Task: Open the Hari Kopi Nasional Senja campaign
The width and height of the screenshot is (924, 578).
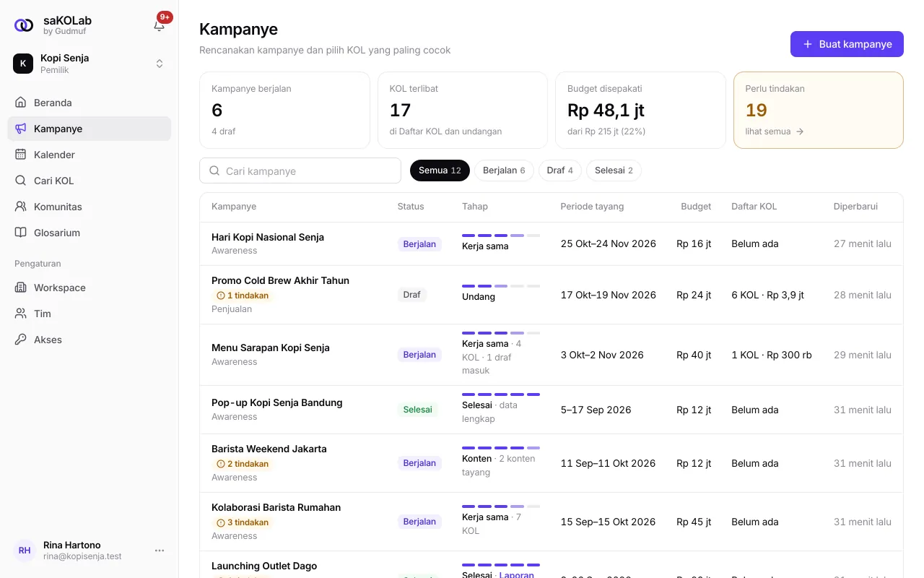Action: 268,237
